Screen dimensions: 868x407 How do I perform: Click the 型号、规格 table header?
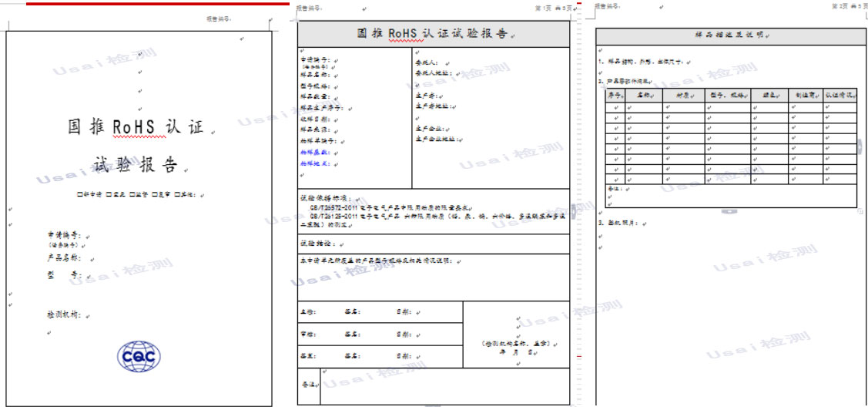click(728, 95)
